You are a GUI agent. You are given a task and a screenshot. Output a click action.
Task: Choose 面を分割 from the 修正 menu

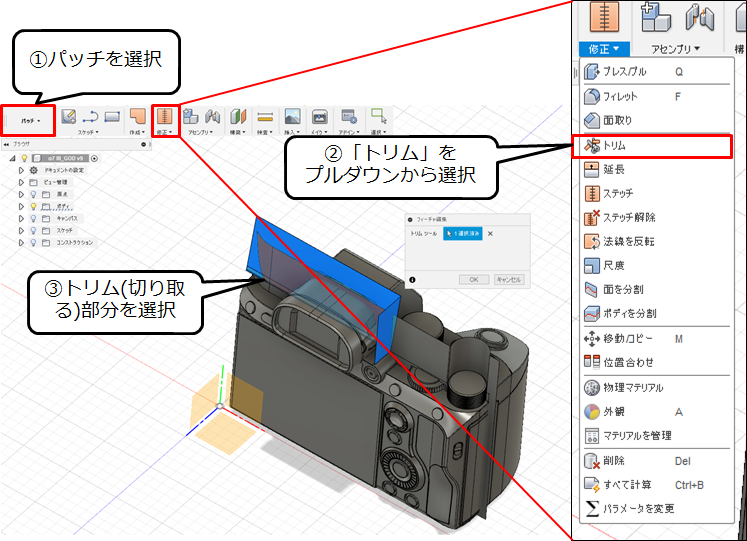click(x=656, y=290)
